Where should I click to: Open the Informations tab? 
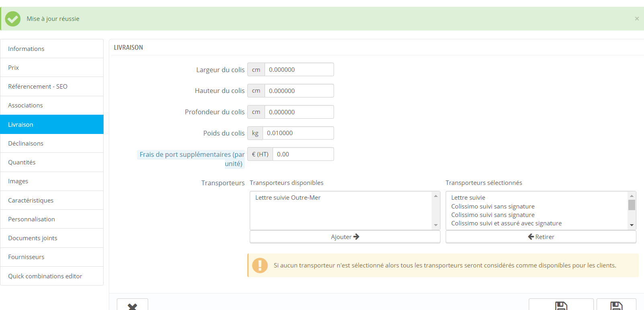[52, 49]
